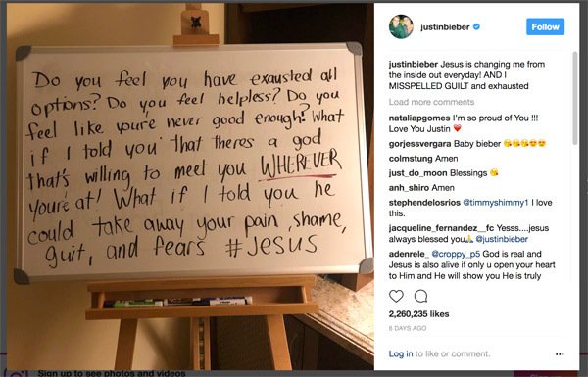
Task: Click the Follow button
Action: pyautogui.click(x=545, y=26)
